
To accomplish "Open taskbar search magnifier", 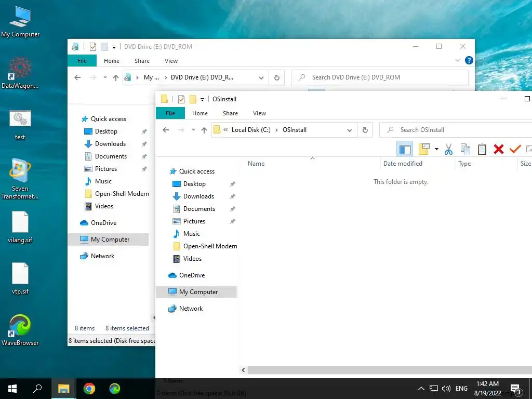I will pyautogui.click(x=37, y=389).
